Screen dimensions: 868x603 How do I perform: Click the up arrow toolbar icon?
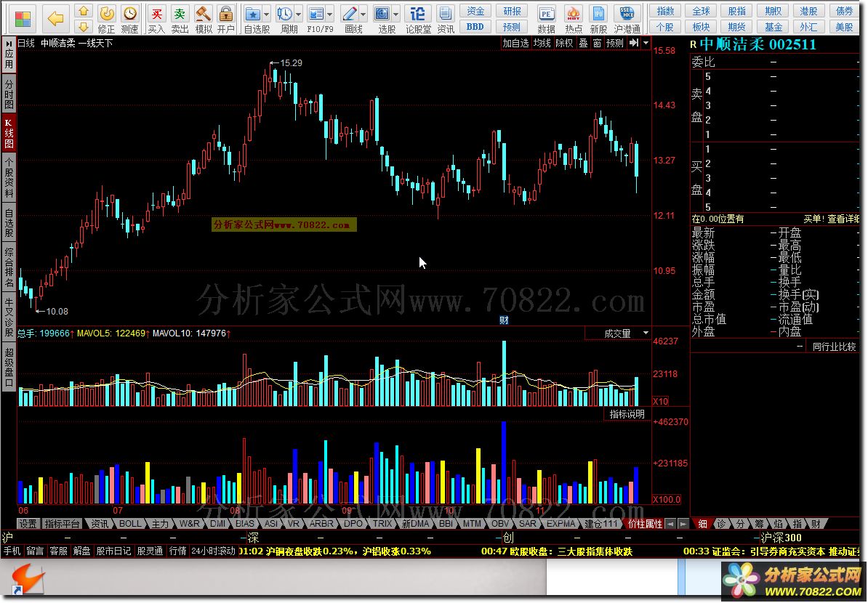coord(83,11)
